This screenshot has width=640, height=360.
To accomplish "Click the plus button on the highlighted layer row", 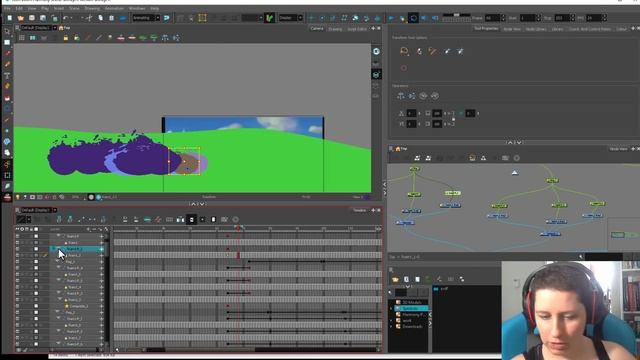I will (101, 249).
